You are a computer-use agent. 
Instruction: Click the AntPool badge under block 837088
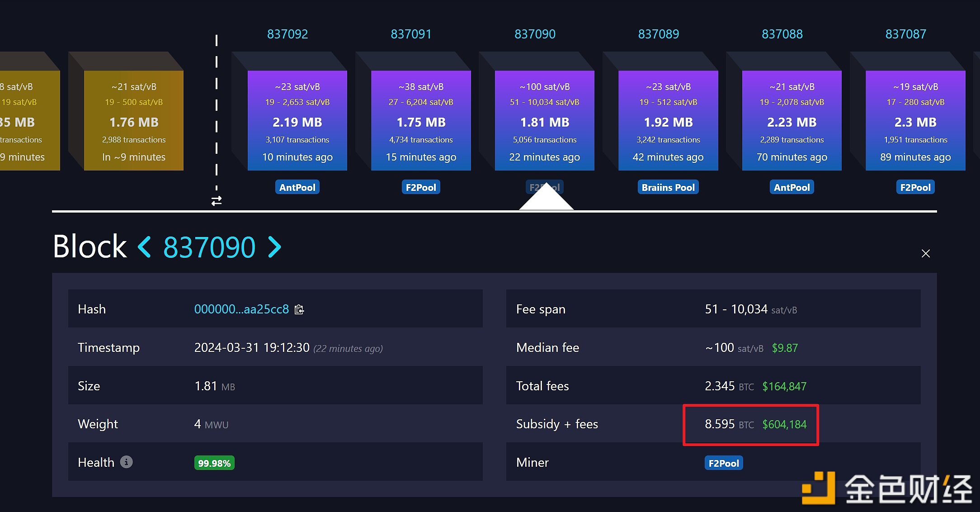pos(792,187)
